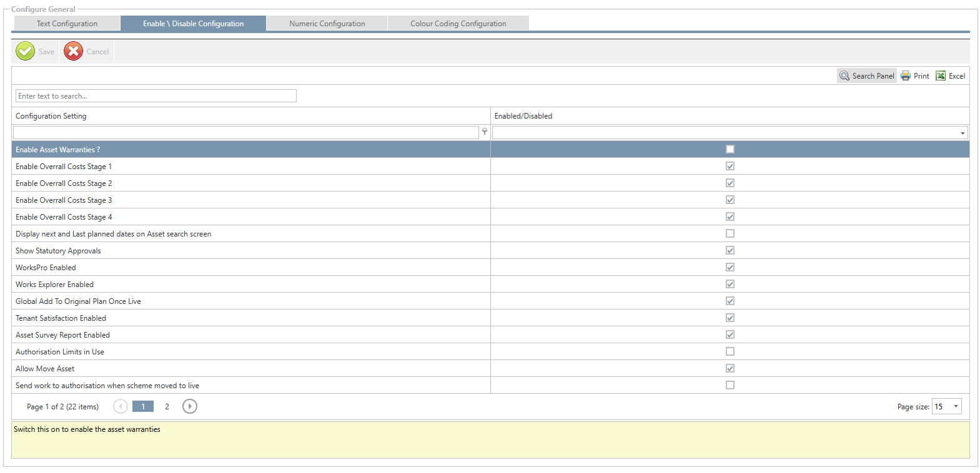The height and width of the screenshot is (473, 980).
Task: Click the filter icon beside Configuration Setting filter
Action: 485,132
